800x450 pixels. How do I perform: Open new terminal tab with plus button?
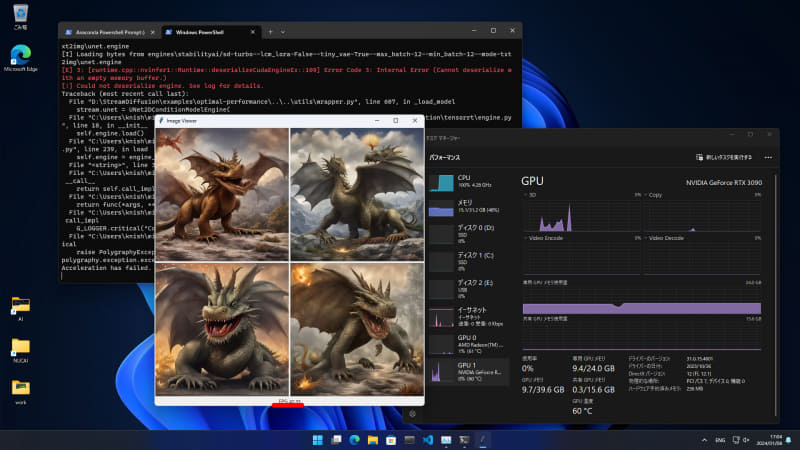pos(270,32)
